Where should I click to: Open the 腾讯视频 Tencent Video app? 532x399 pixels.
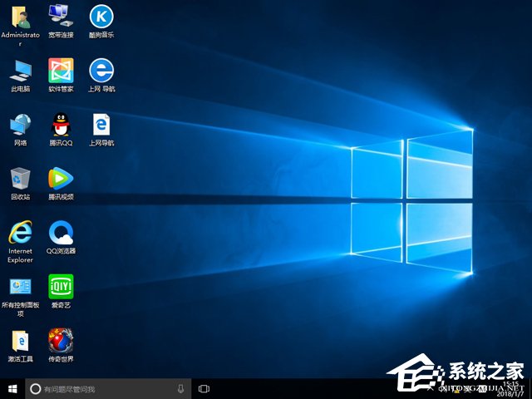[61, 178]
